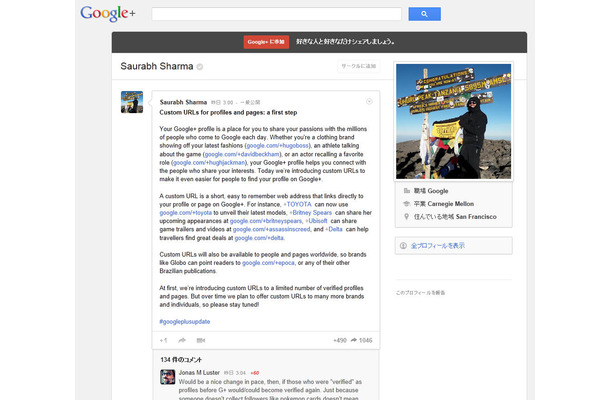Open the post options dropdown arrow
Screen dimensions: 610x400
tap(369, 102)
